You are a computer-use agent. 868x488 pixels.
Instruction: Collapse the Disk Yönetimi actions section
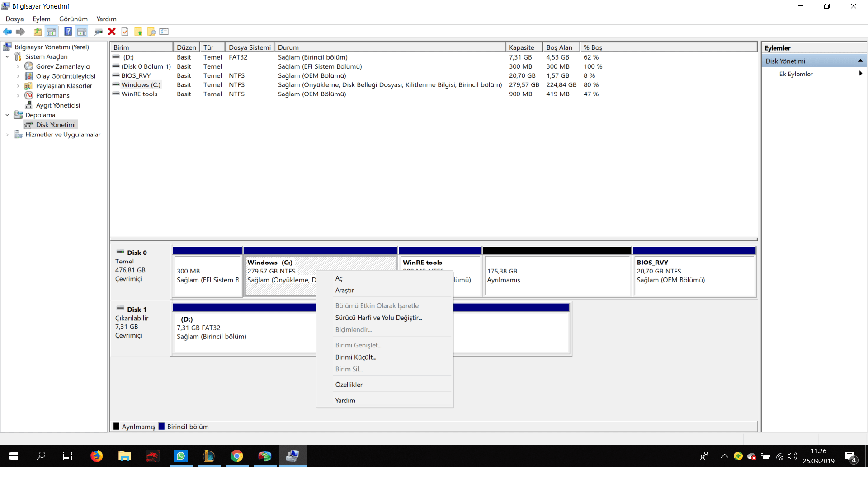[860, 61]
